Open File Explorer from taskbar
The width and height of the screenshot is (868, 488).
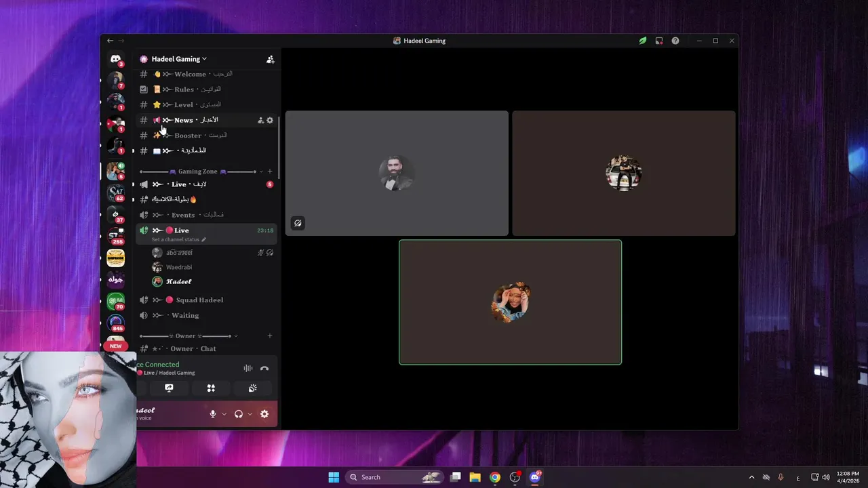[x=475, y=477]
